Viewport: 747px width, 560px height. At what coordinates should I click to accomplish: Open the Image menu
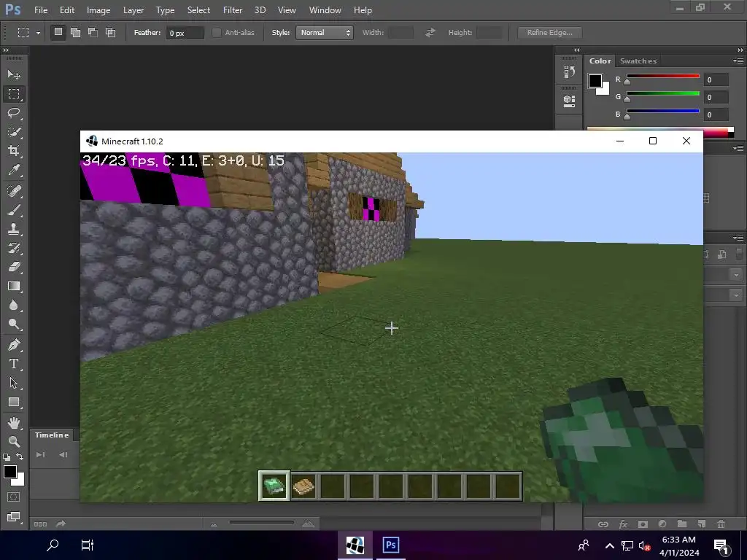98,10
